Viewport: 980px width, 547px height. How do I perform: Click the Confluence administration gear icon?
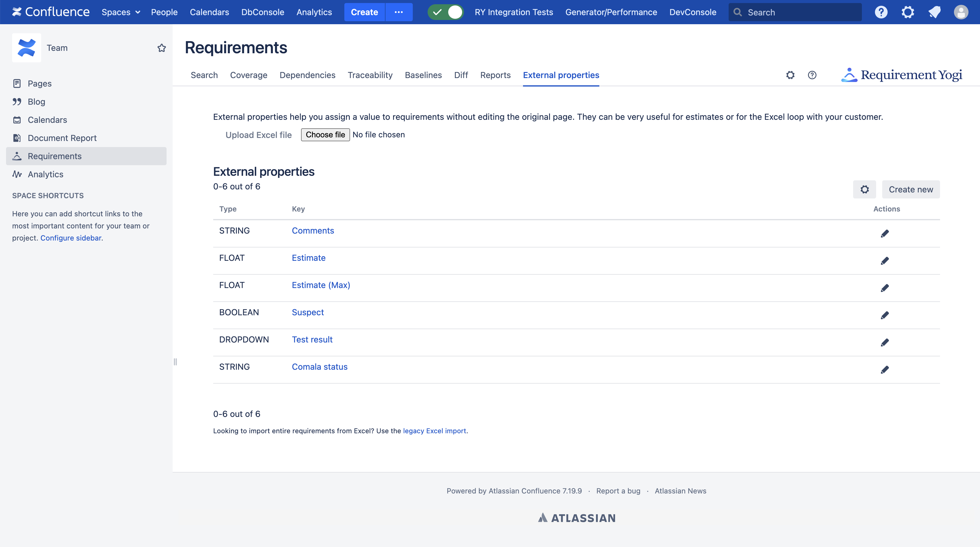click(908, 12)
